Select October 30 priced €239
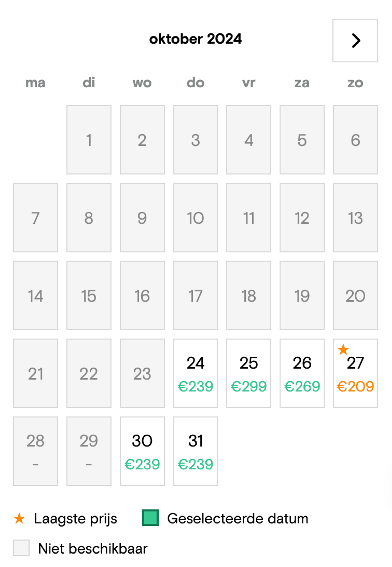 (142, 451)
